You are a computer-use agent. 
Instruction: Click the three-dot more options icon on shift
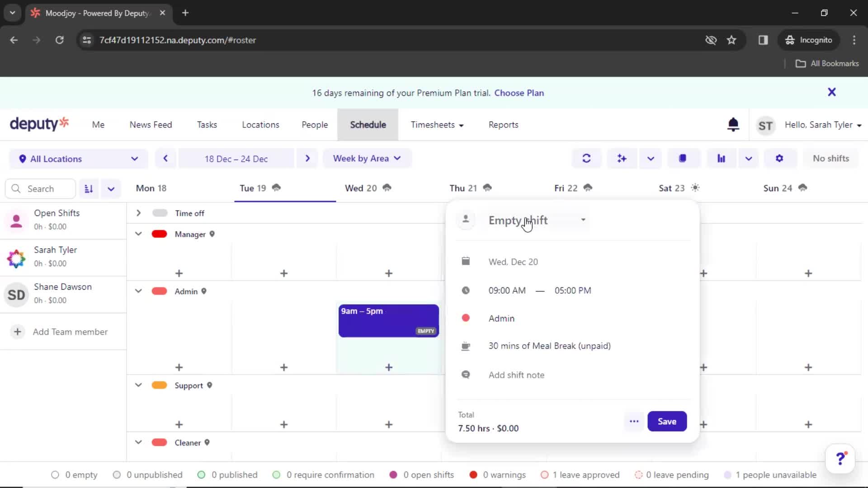point(634,421)
